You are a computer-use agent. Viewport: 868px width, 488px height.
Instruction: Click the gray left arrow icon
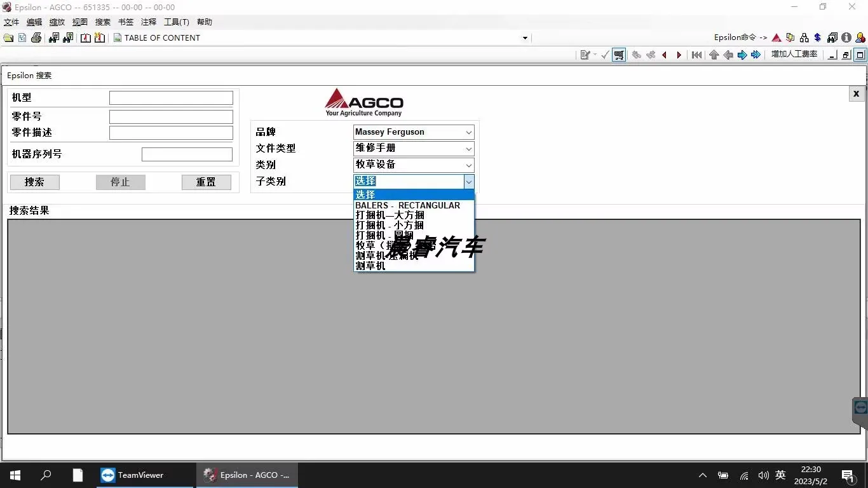[728, 55]
